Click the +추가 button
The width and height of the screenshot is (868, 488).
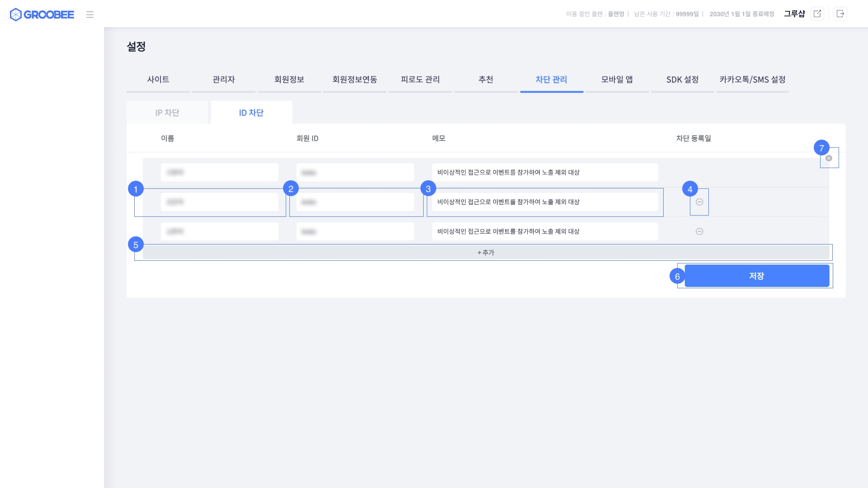[x=486, y=253]
